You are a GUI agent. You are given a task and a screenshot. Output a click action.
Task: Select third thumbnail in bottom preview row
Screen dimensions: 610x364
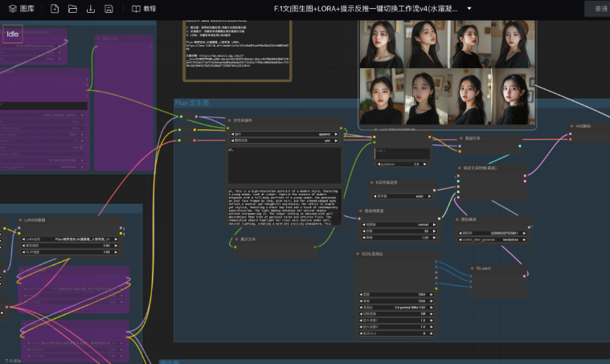click(469, 96)
